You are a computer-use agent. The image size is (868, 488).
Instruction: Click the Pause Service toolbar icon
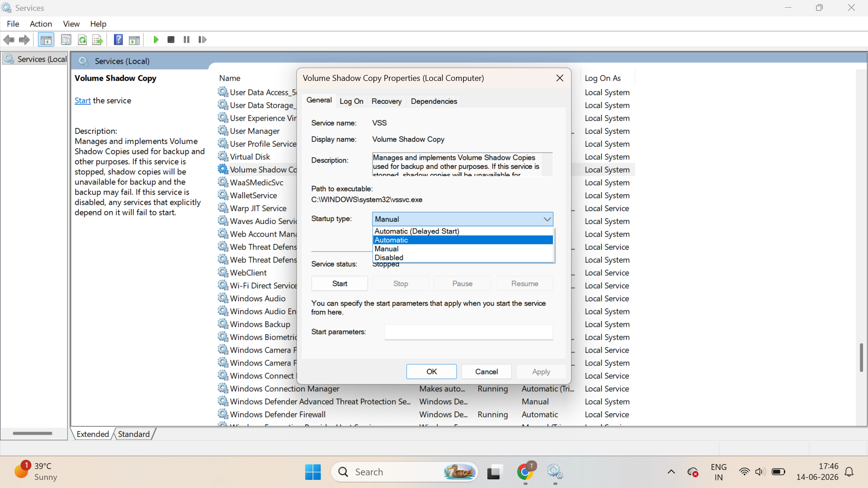pyautogui.click(x=186, y=40)
